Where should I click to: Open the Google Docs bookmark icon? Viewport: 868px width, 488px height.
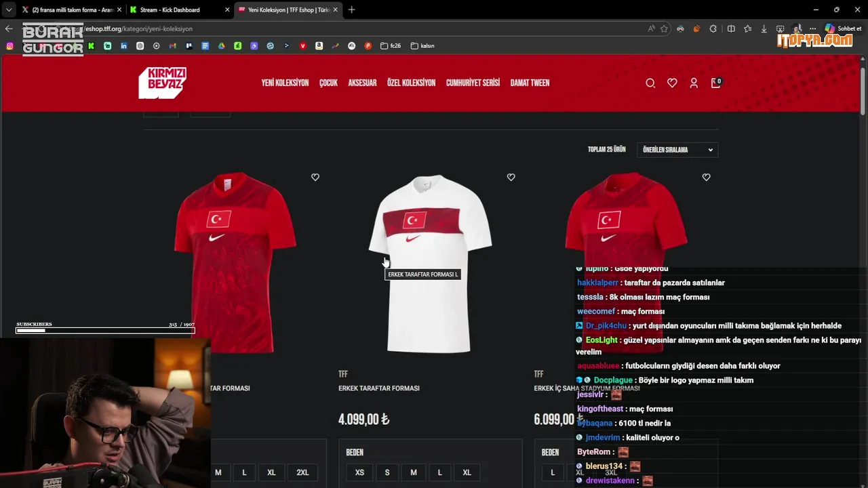click(x=205, y=46)
